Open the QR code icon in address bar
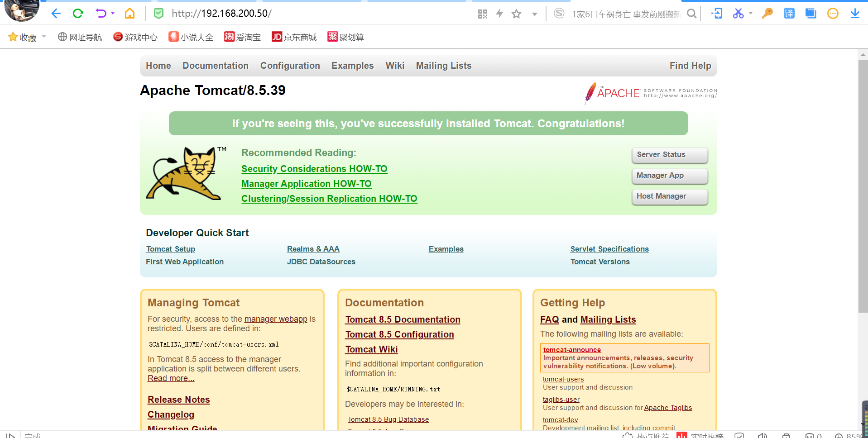The height and width of the screenshot is (438, 868). point(483,14)
